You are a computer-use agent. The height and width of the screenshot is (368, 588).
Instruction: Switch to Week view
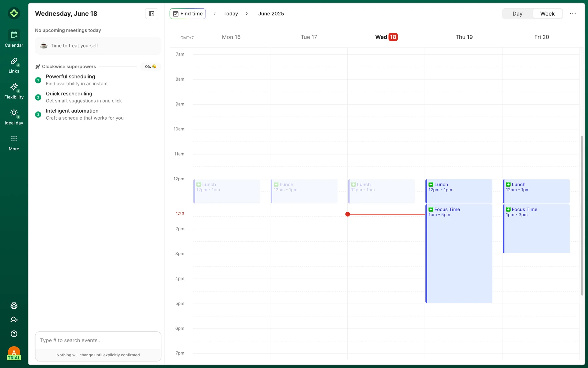(x=547, y=13)
